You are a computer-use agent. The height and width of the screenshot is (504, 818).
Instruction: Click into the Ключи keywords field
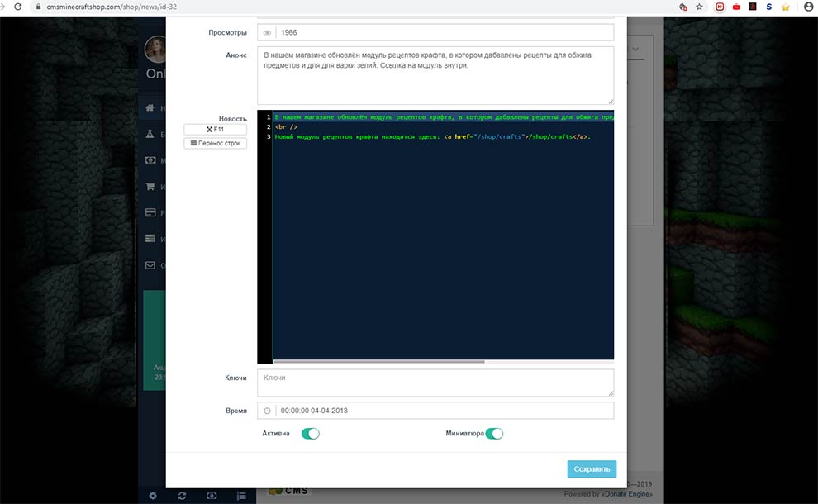click(x=437, y=382)
